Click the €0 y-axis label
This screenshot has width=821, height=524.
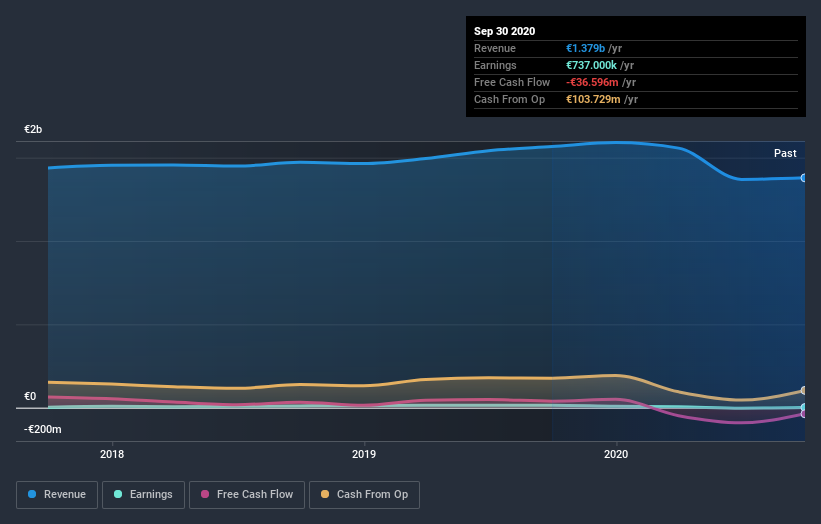pyautogui.click(x=30, y=396)
